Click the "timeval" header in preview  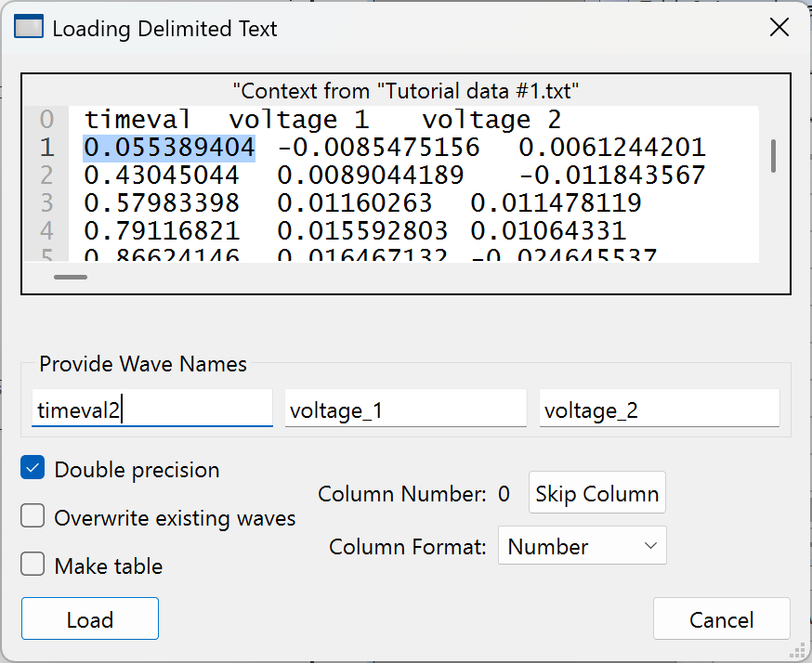138,120
